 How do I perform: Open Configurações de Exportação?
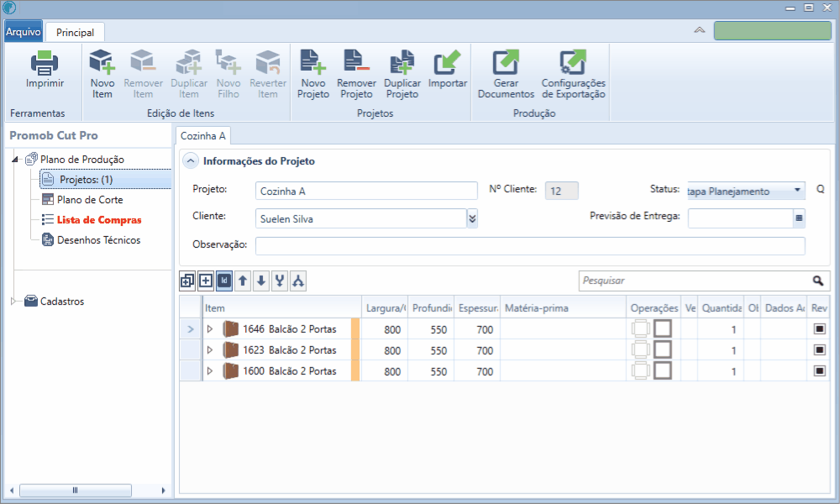[573, 63]
